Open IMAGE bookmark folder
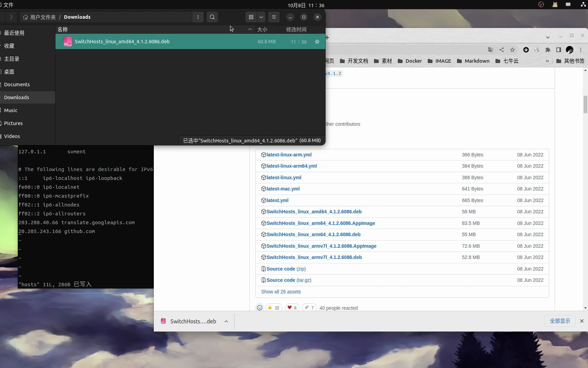 [439, 61]
